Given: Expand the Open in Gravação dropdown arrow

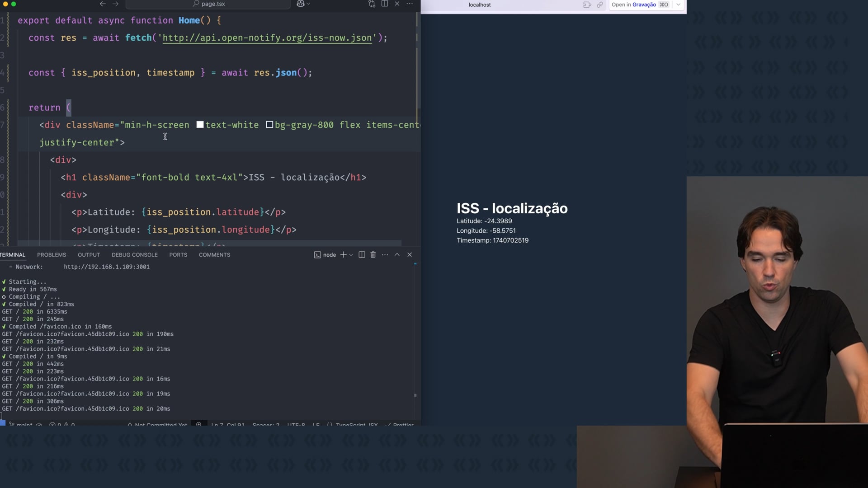Looking at the screenshot, I should 678,5.
